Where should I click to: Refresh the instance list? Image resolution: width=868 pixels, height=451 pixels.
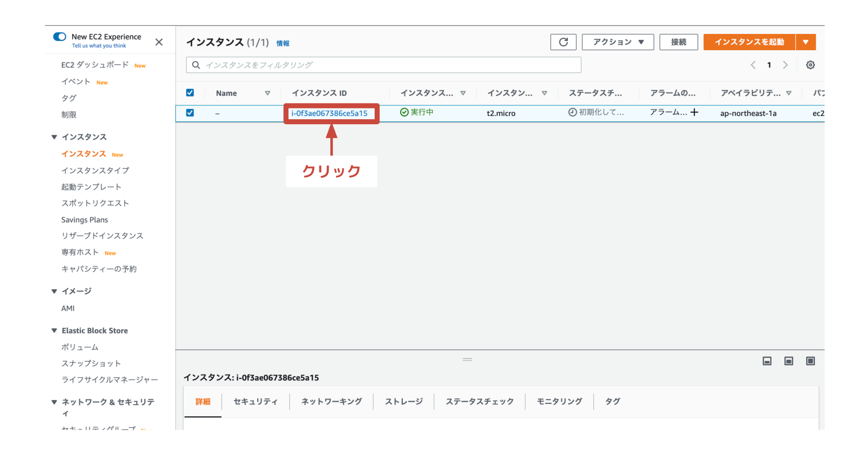click(x=563, y=42)
